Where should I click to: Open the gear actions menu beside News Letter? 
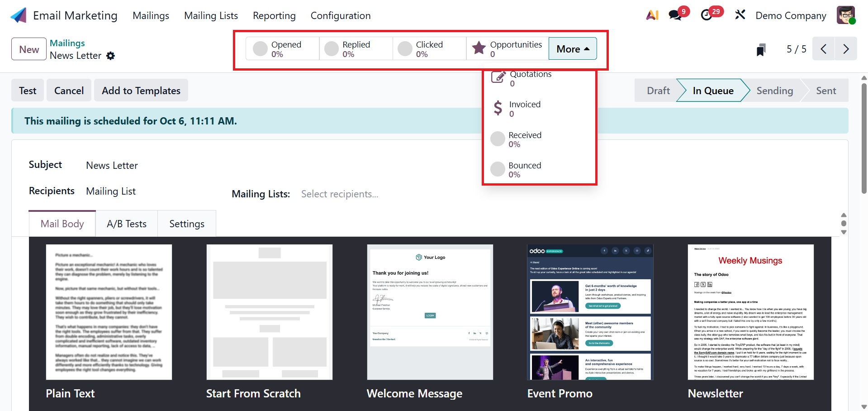pyautogui.click(x=110, y=56)
